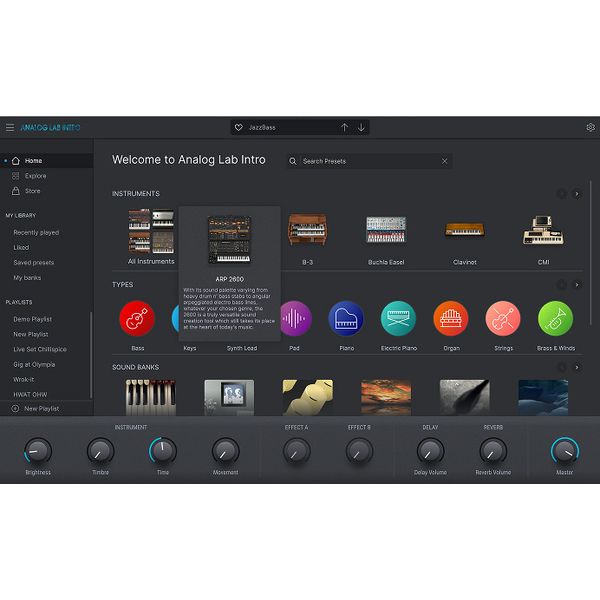The image size is (600, 600).
Task: Show previous types with left arrow
Action: point(561,285)
